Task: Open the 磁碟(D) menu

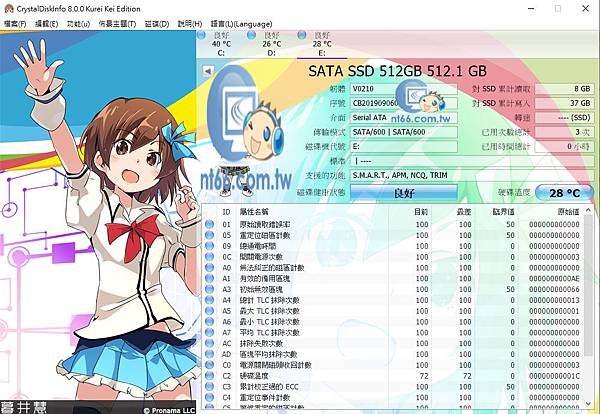Action: click(157, 24)
